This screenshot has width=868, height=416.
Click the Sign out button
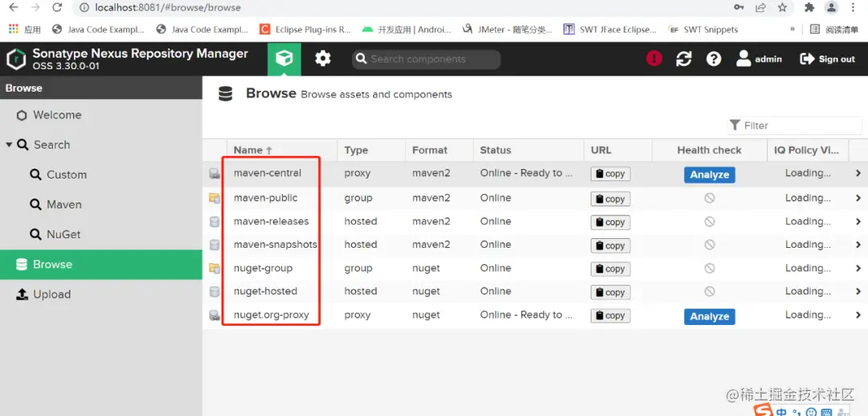[x=828, y=59]
